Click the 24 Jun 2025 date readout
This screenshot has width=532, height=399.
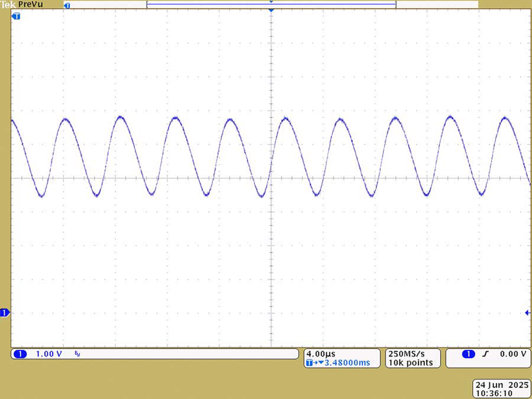pyautogui.click(x=502, y=385)
